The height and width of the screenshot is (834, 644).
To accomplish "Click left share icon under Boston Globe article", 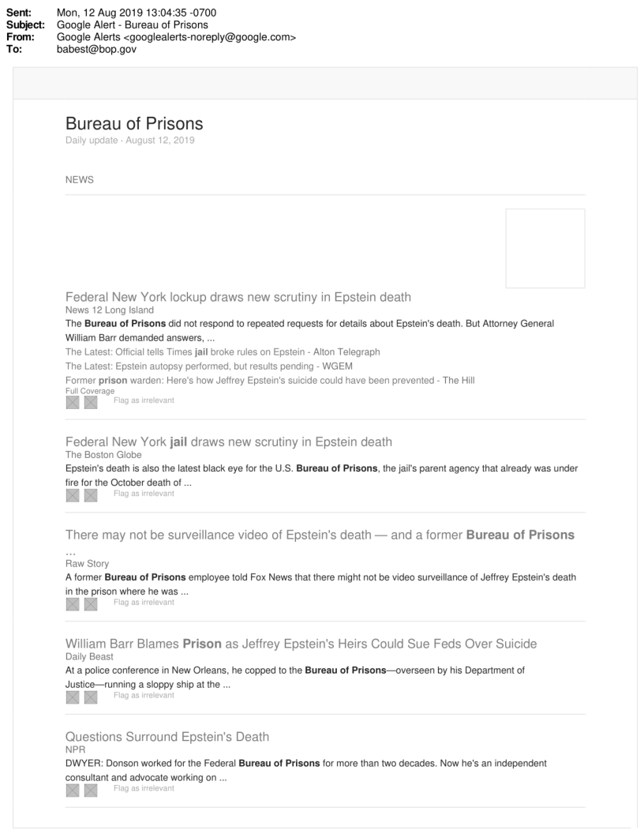I will pos(73,496).
